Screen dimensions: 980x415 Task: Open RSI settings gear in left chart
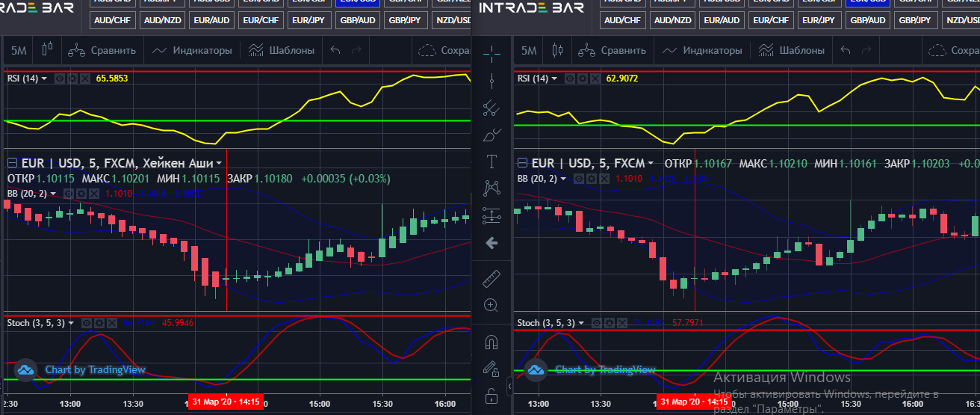72,79
